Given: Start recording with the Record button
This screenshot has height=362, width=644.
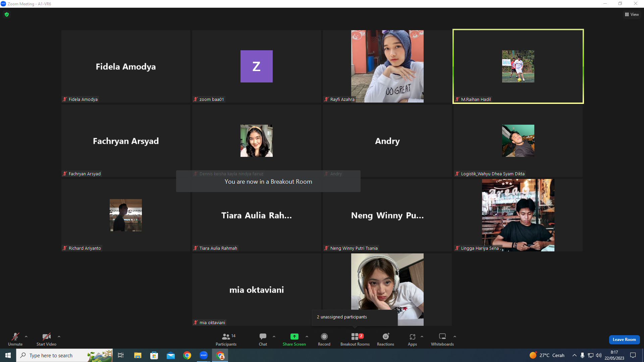Looking at the screenshot, I should tap(324, 339).
